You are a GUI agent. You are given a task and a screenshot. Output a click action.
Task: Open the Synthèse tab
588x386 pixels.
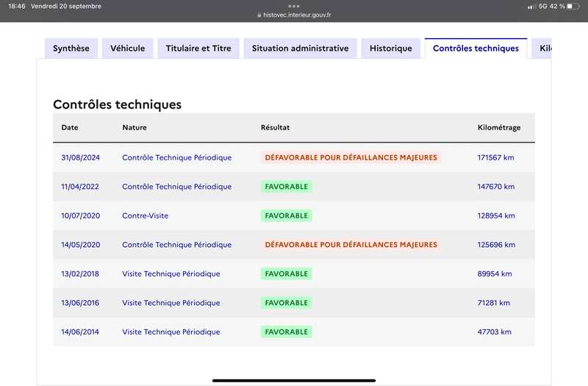coord(71,49)
